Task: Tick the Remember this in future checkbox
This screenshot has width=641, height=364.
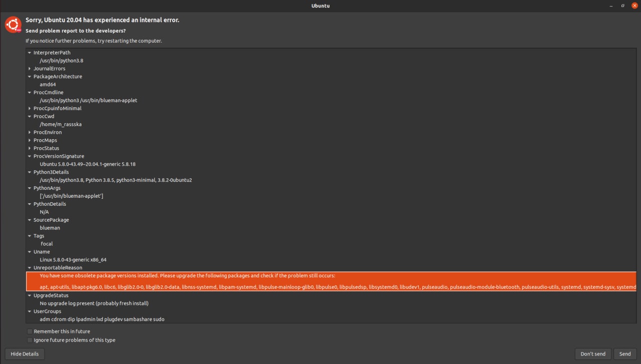Action: pyautogui.click(x=30, y=331)
